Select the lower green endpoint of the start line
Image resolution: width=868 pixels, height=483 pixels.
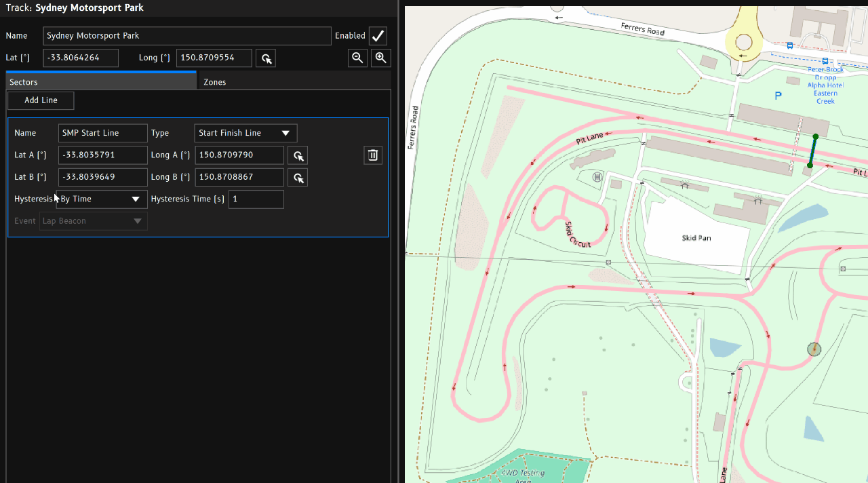pos(810,166)
